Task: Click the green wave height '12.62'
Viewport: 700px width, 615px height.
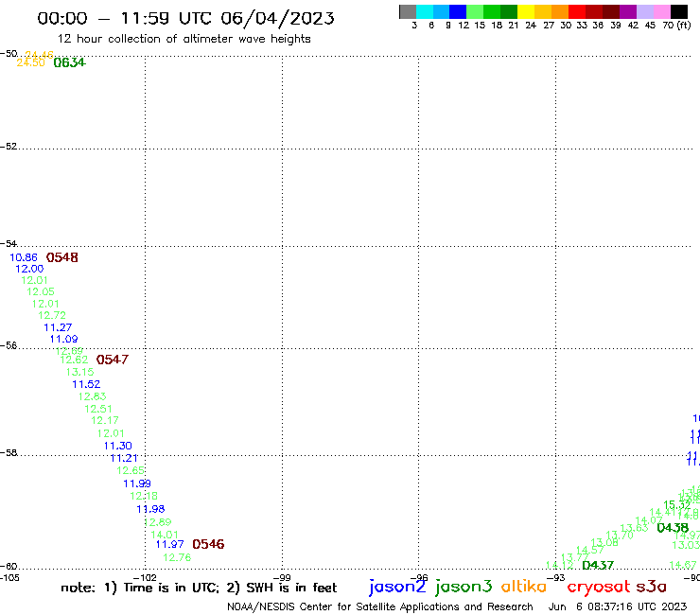Action: (74, 360)
